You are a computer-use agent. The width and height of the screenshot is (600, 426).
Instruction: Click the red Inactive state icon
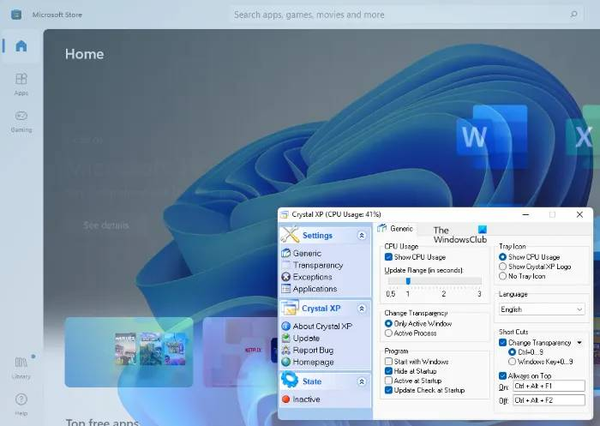click(x=285, y=399)
